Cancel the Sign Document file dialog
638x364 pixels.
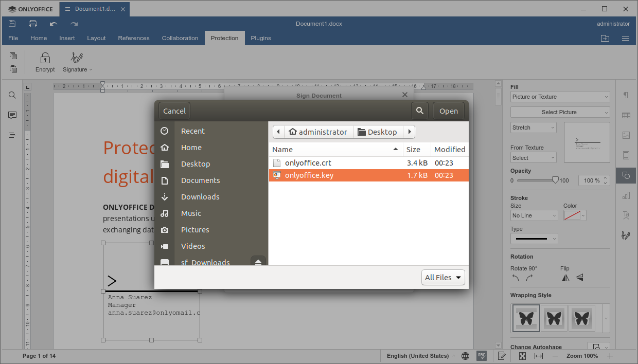click(174, 111)
